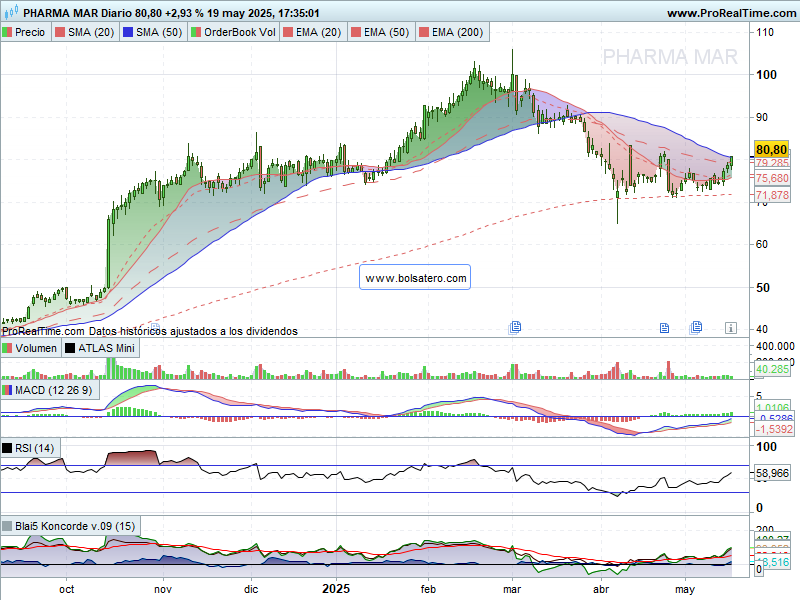800x600 pixels.
Task: Open the single-page note icon left of info icon
Action: (664, 328)
